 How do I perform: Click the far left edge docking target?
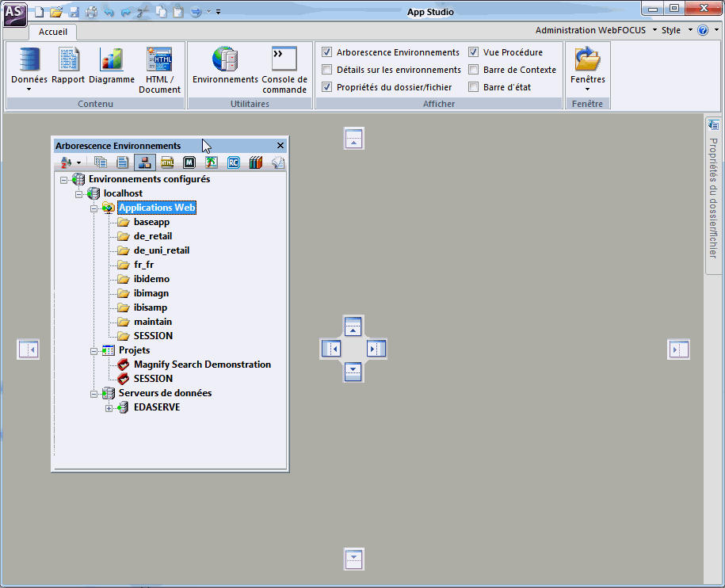(29, 349)
